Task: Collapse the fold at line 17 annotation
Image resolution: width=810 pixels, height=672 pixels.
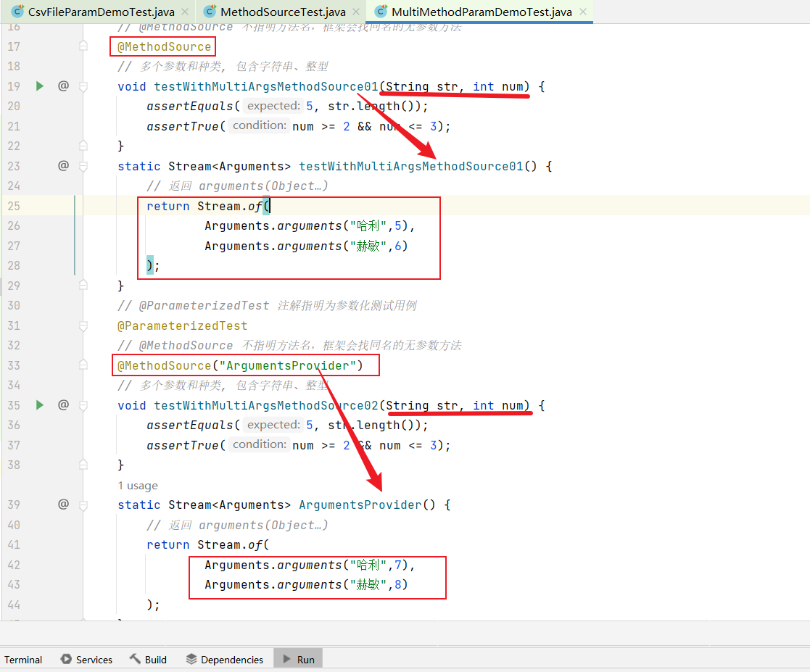Action: tap(83, 46)
